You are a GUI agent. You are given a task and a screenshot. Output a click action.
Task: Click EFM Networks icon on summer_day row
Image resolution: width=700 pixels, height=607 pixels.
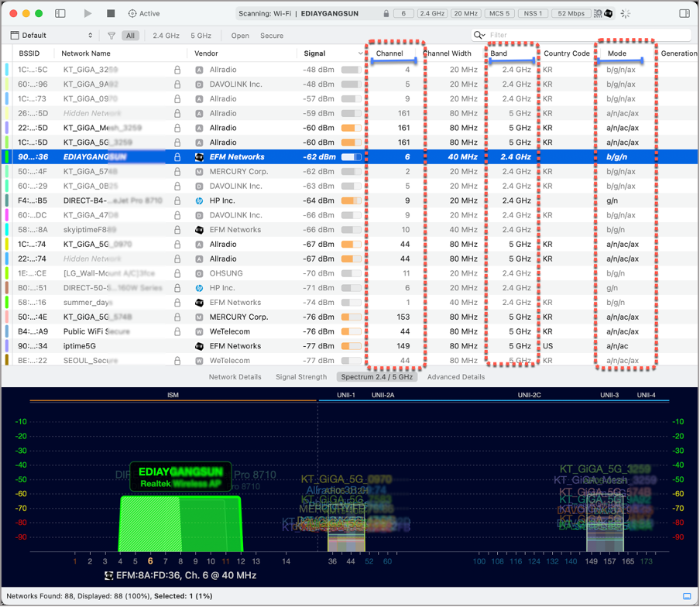point(200,303)
